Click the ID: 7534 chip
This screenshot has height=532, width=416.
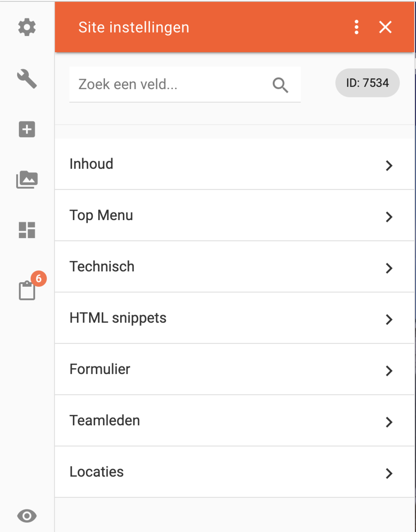coord(367,83)
